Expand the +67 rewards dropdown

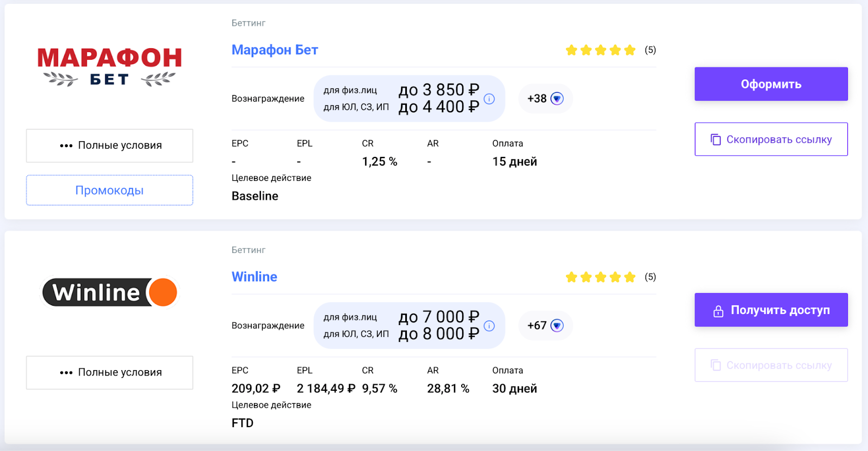pos(557,326)
